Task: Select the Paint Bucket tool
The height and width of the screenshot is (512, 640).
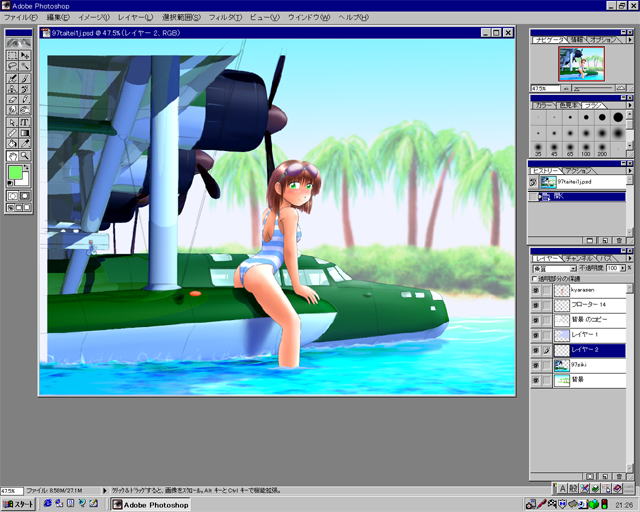Action: (13, 143)
